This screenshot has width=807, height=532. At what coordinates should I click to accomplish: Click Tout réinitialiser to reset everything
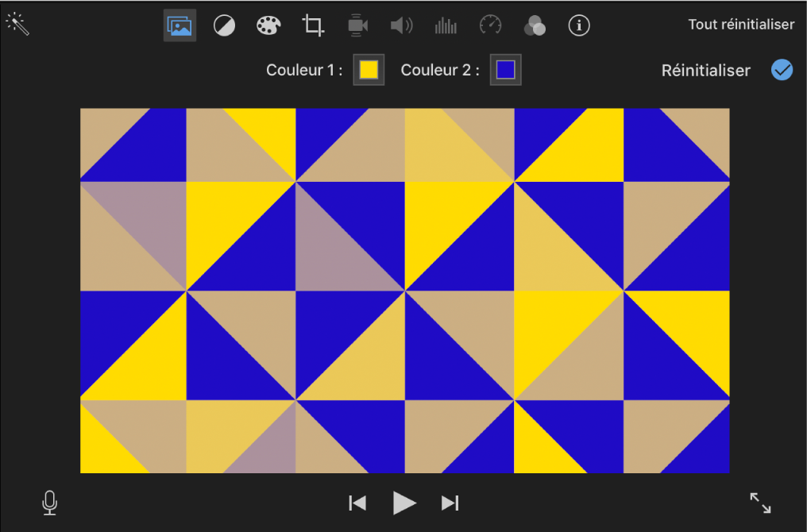click(x=740, y=24)
